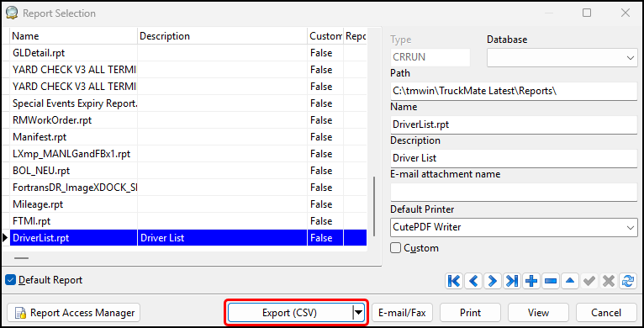This screenshot has width=644, height=328.
Task: Go to next record arrow
Action: (x=492, y=281)
